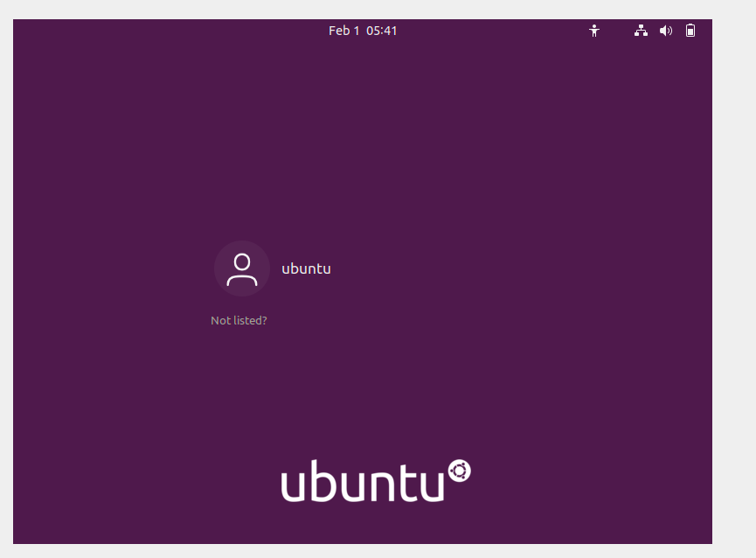Click the battery status icon
The image size is (756, 558).
click(x=690, y=31)
